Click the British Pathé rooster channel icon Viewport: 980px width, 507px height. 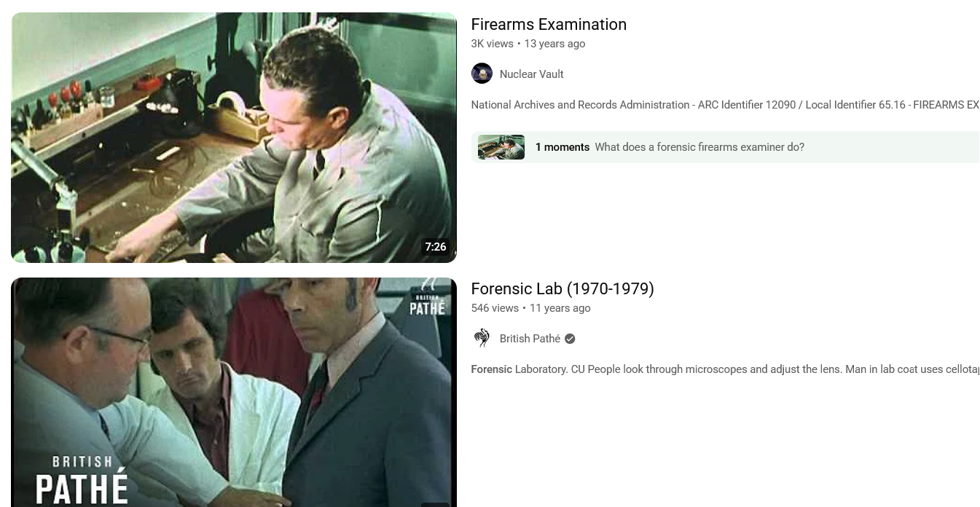tap(482, 338)
